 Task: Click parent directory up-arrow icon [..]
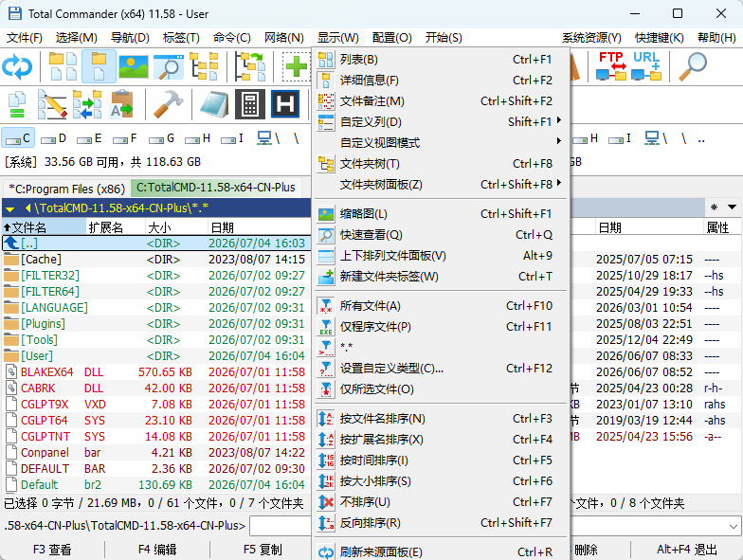(x=11, y=243)
